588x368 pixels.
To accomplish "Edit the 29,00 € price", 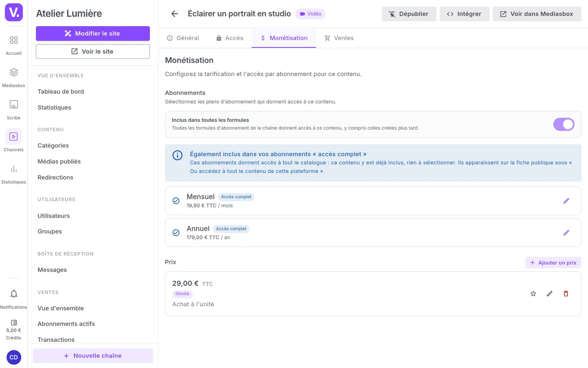I will [549, 294].
